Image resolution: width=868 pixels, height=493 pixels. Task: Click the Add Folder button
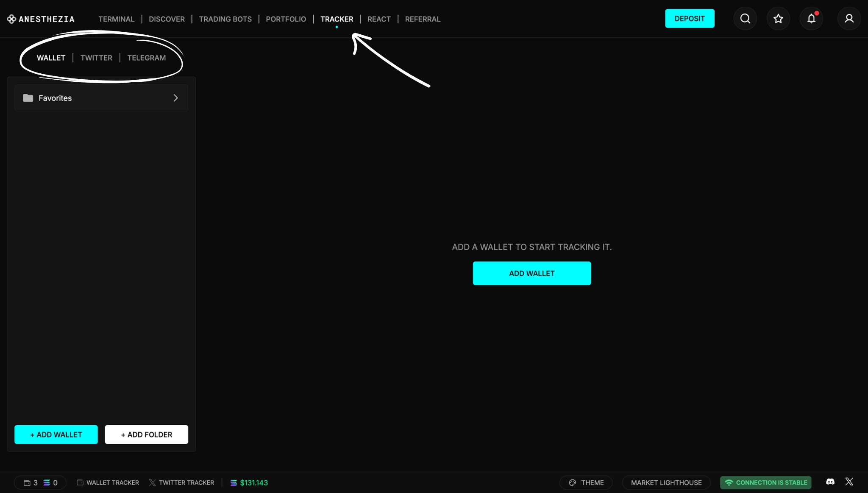click(x=146, y=435)
